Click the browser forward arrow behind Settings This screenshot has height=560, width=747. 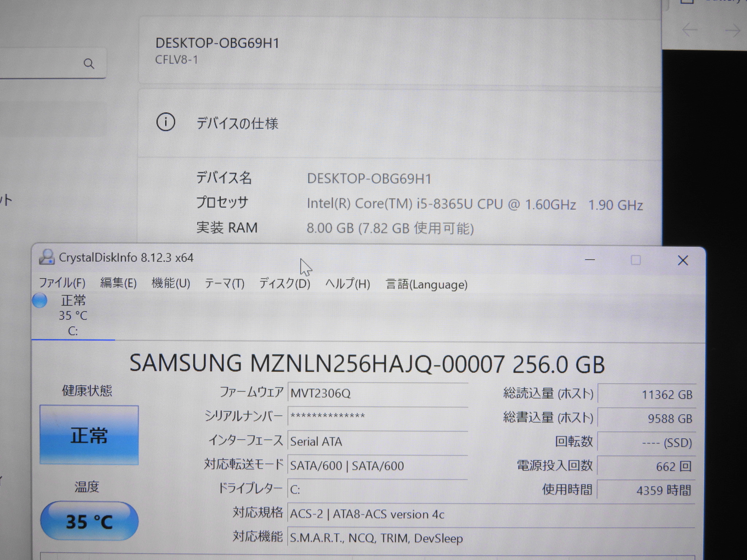pos(732,30)
